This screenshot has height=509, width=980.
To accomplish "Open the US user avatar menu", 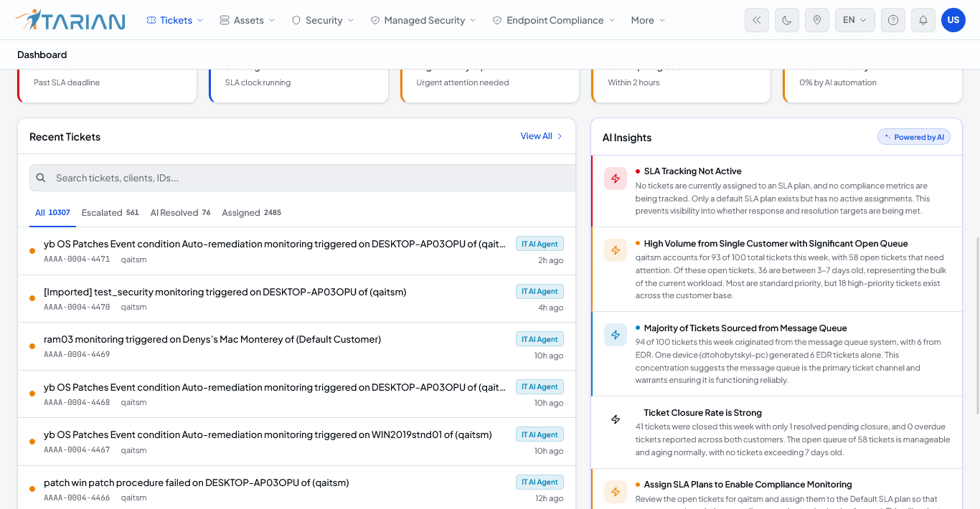I will pyautogui.click(x=953, y=20).
